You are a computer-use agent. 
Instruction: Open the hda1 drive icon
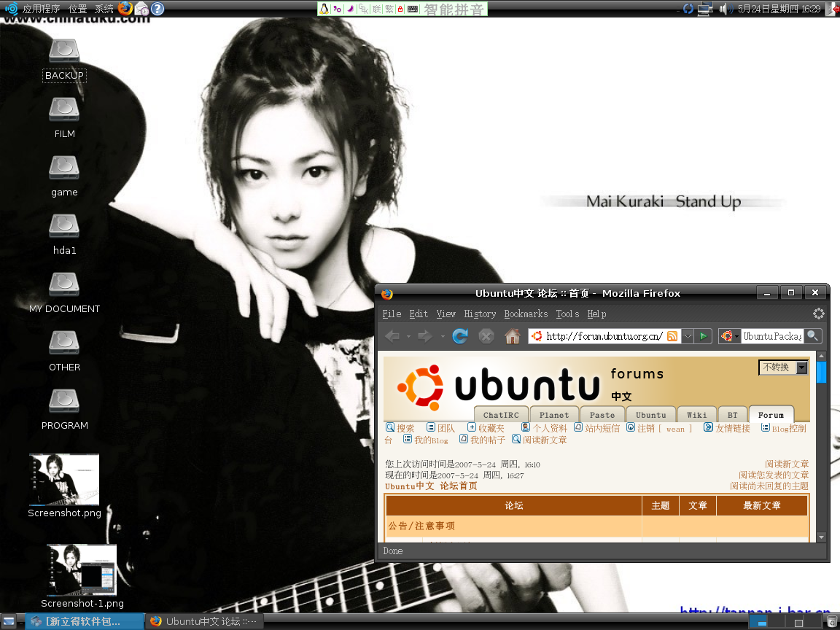click(x=64, y=235)
